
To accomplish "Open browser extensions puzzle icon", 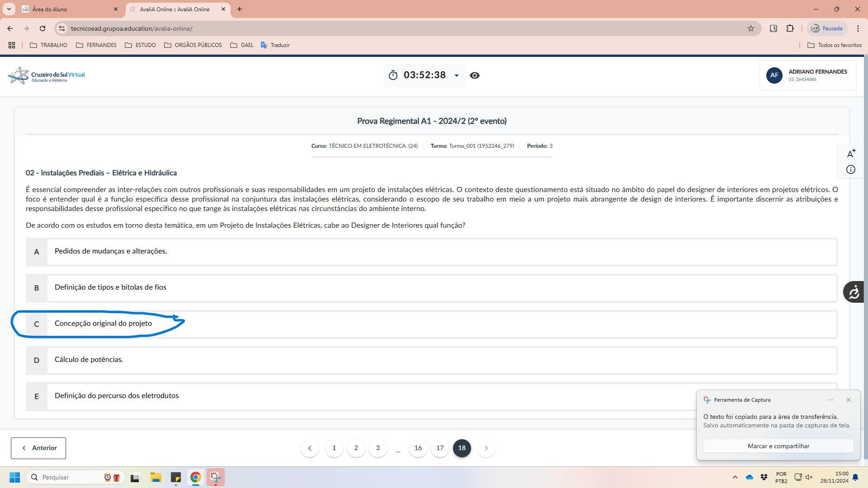I will click(790, 28).
